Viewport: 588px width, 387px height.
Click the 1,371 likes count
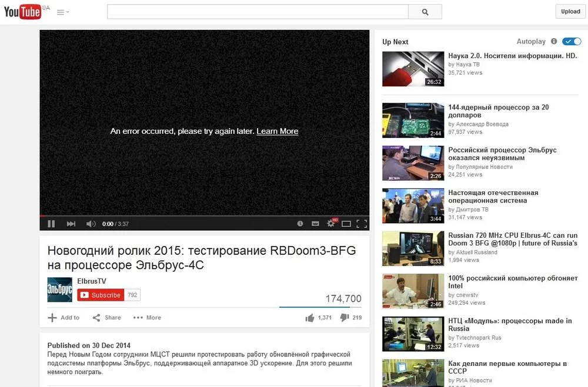(x=325, y=318)
